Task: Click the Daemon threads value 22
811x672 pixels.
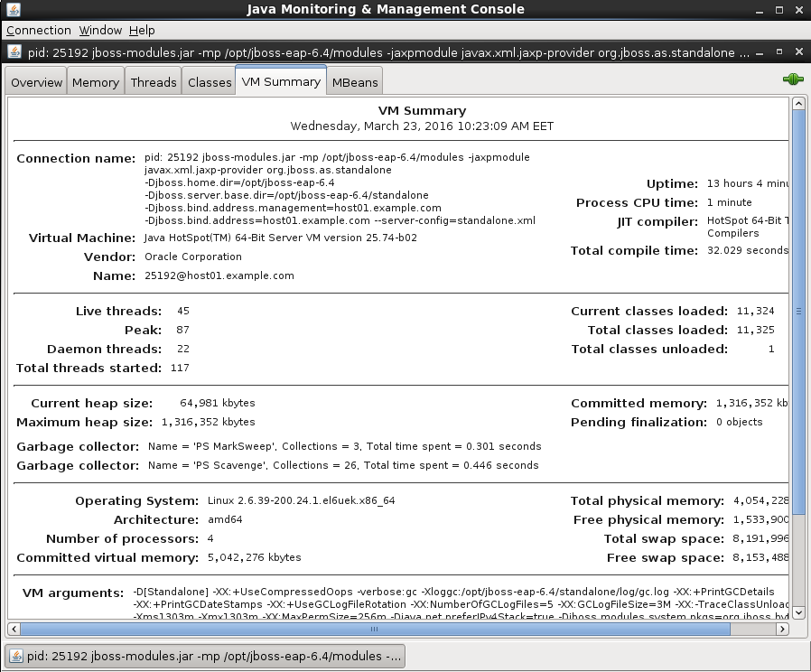Action: [183, 350]
